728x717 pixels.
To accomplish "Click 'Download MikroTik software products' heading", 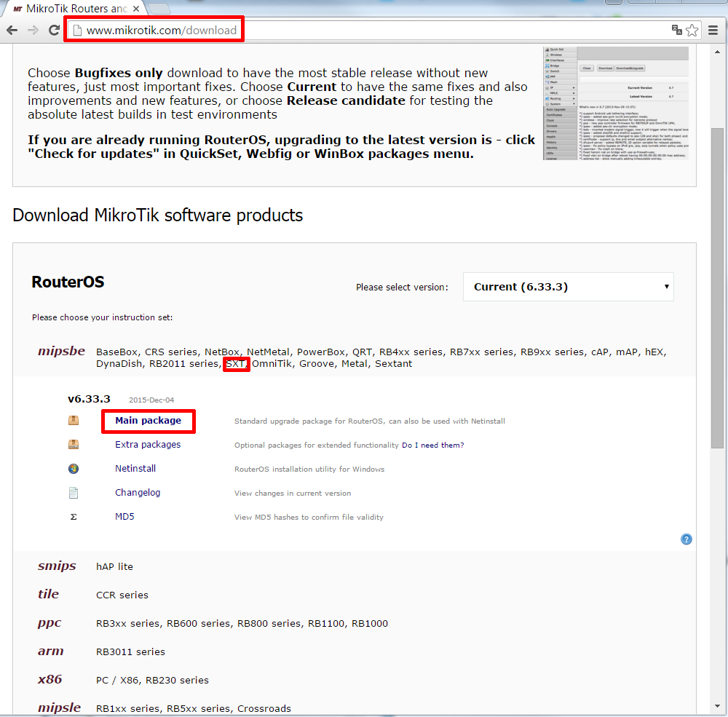I will [x=158, y=215].
